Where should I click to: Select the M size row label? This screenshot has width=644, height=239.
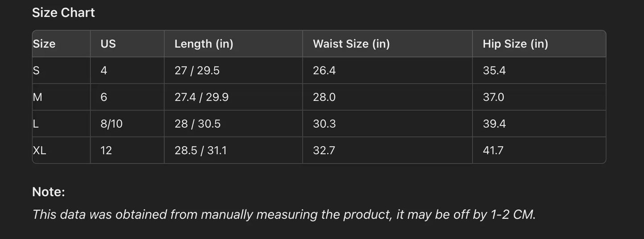click(37, 97)
